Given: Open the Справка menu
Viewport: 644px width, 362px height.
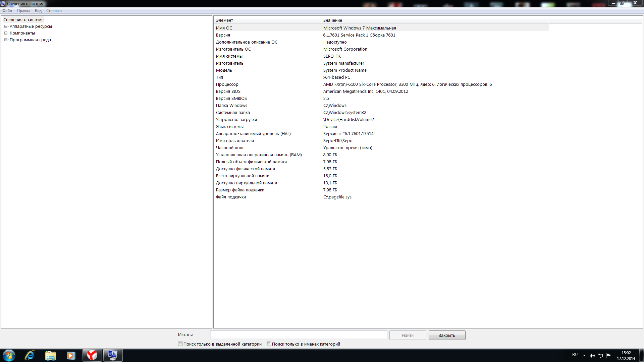Looking at the screenshot, I should [54, 11].
